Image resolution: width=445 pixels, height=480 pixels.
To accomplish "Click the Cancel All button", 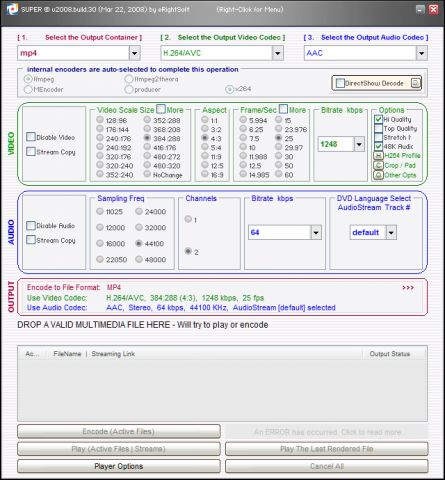I will pos(327,466).
